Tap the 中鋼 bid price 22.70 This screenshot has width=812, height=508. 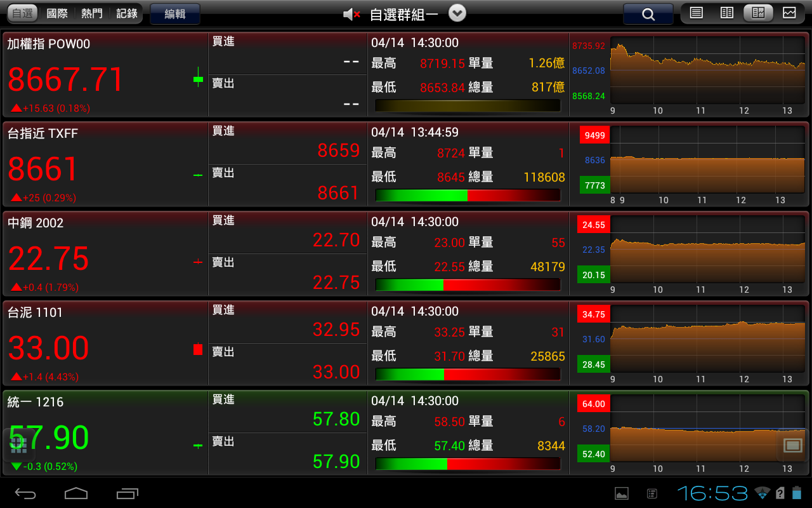click(336, 240)
